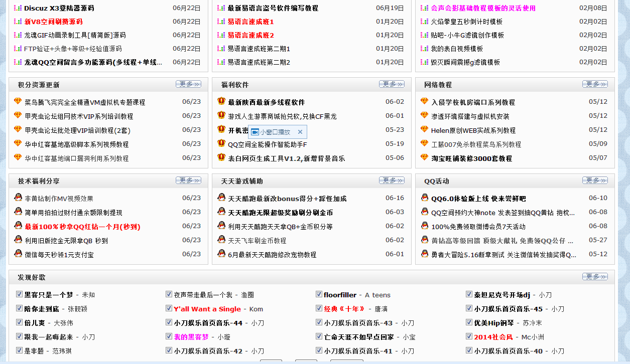Open 更多 for the 发现好歌 section
This screenshot has height=364, width=630.
point(595,277)
